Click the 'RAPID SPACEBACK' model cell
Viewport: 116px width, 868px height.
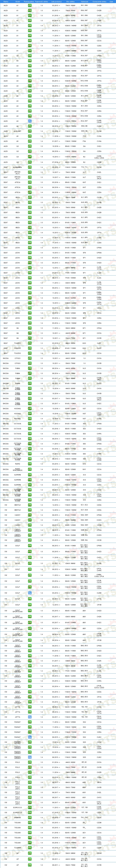pyautogui.click(x=18, y=469)
